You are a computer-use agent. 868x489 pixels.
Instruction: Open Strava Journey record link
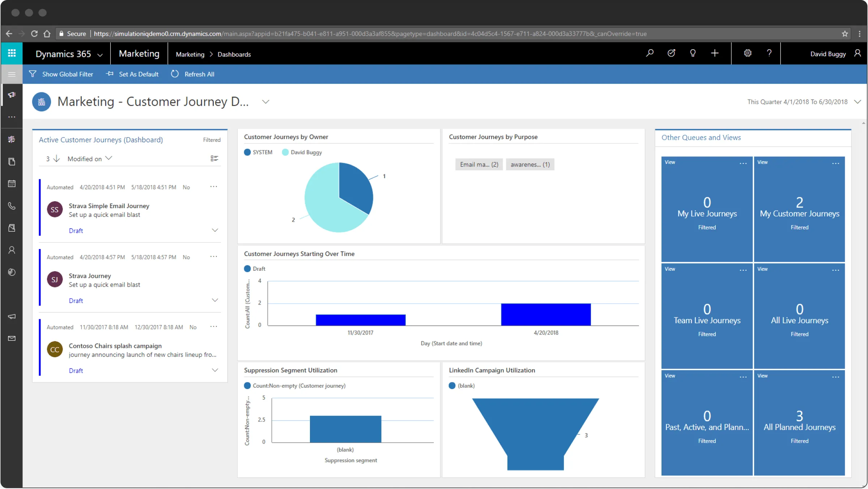pos(90,276)
